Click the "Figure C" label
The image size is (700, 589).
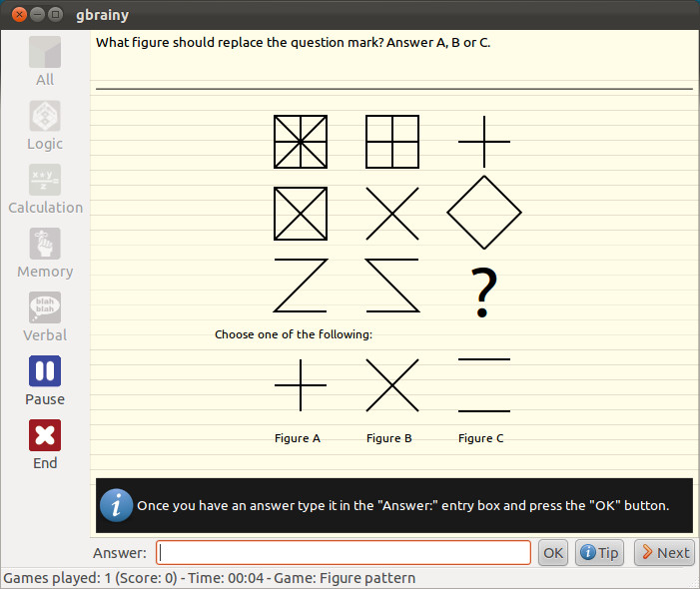coord(480,438)
